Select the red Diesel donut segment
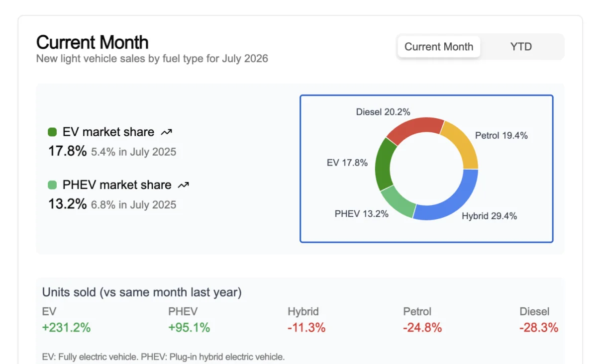597x364 pixels. [x=414, y=130]
